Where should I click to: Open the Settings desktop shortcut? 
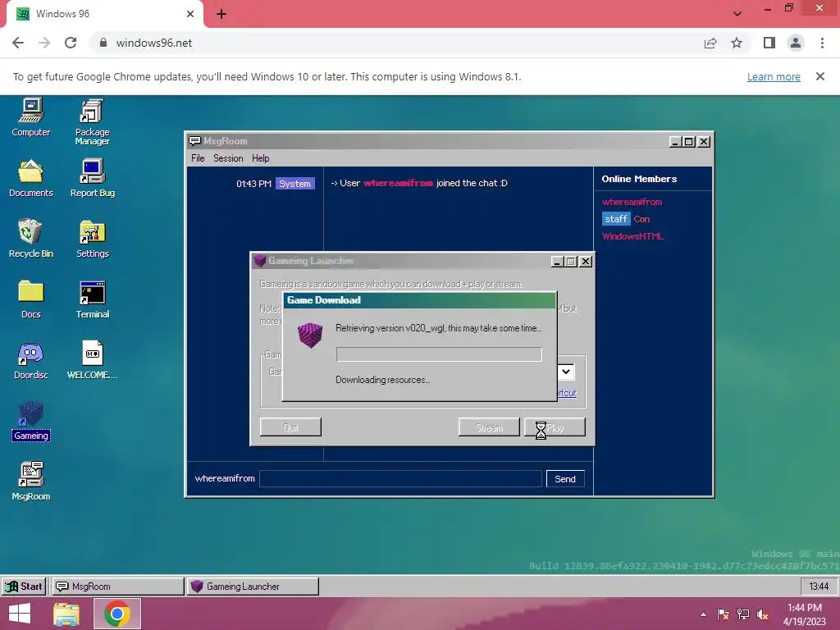coord(92,239)
